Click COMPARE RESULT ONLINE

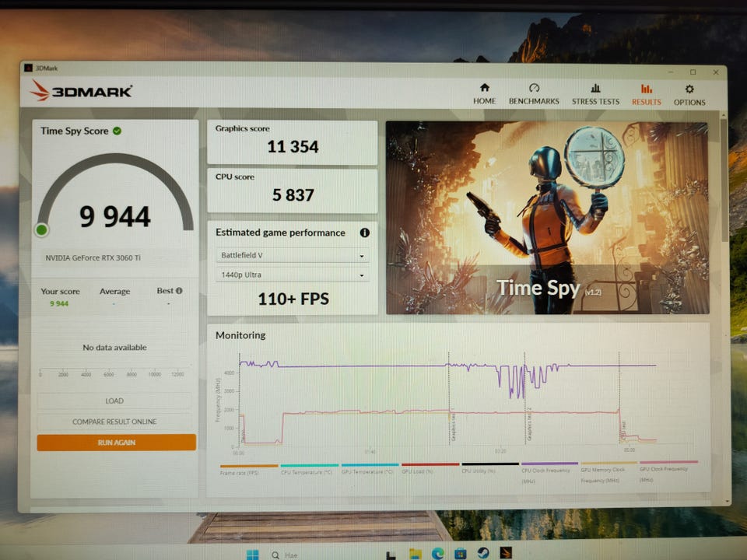[x=114, y=422]
